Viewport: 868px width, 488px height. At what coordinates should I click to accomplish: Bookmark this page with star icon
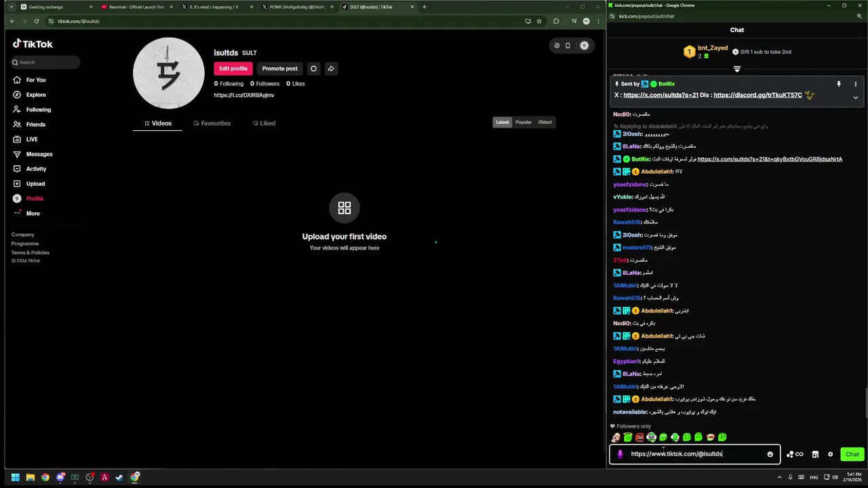(x=539, y=21)
